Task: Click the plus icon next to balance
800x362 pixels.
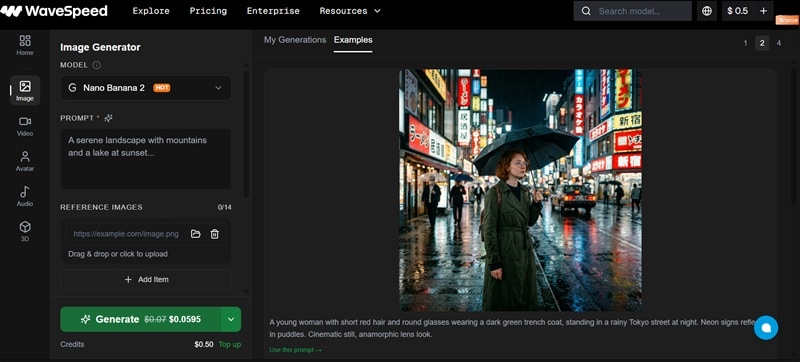Action: (x=763, y=11)
